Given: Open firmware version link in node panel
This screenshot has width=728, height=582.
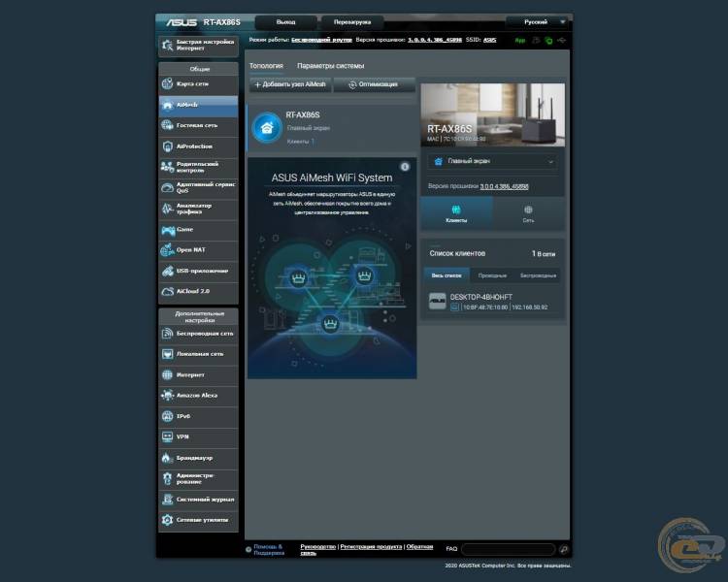Looking at the screenshot, I should coord(504,186).
